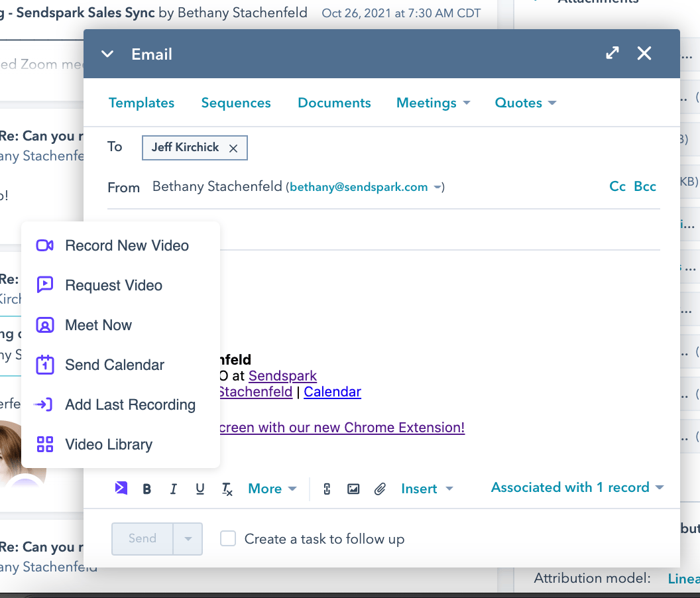Viewport: 700px width, 598px height.
Task: Click the Sendspark icon in the email toolbar
Action: point(121,488)
